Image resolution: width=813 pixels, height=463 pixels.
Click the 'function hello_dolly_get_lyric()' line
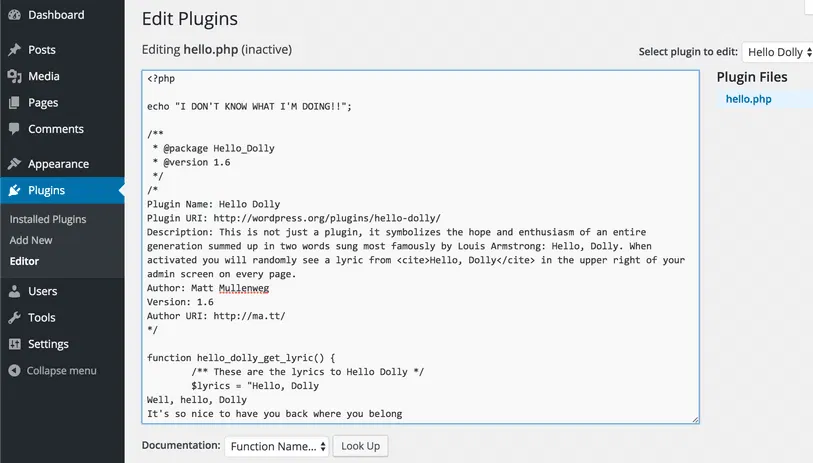[241, 358]
